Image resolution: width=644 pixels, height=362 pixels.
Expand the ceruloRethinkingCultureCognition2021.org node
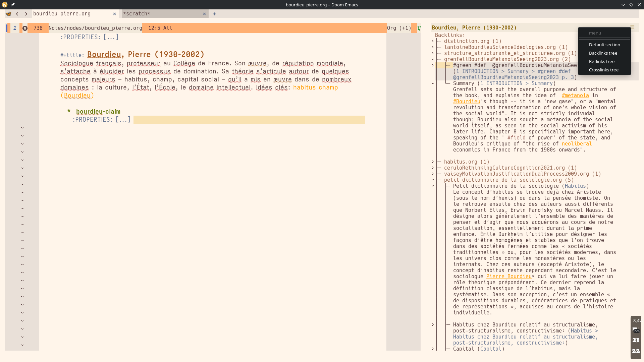click(x=433, y=168)
